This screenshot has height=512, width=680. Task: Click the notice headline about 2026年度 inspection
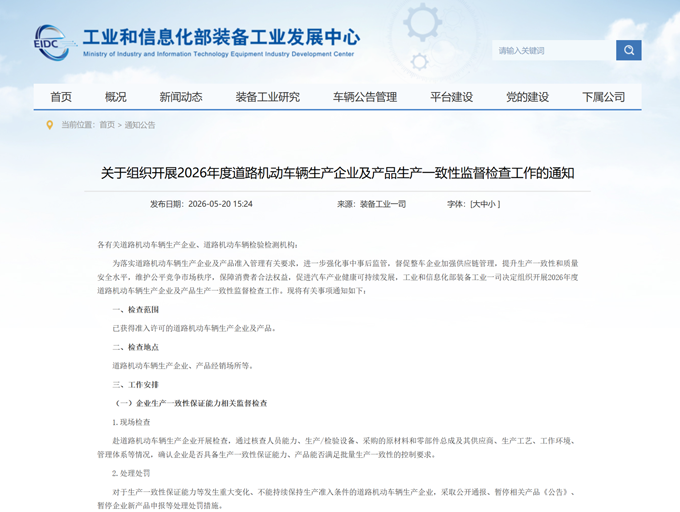click(x=337, y=173)
